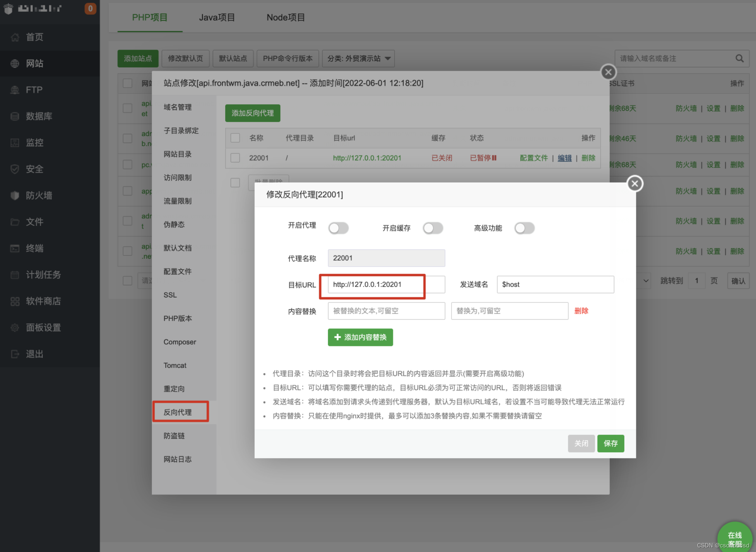Enable the 开启代理 proxy toggle

(x=338, y=228)
